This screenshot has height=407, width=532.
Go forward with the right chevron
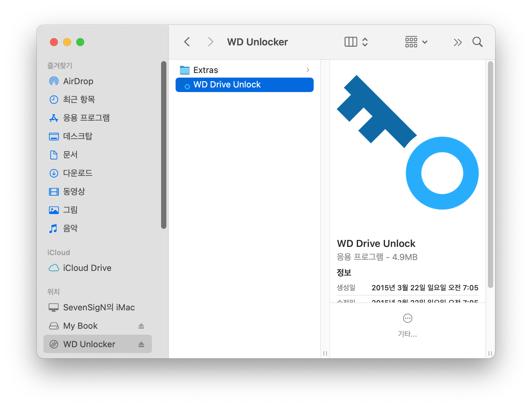pos(211,42)
